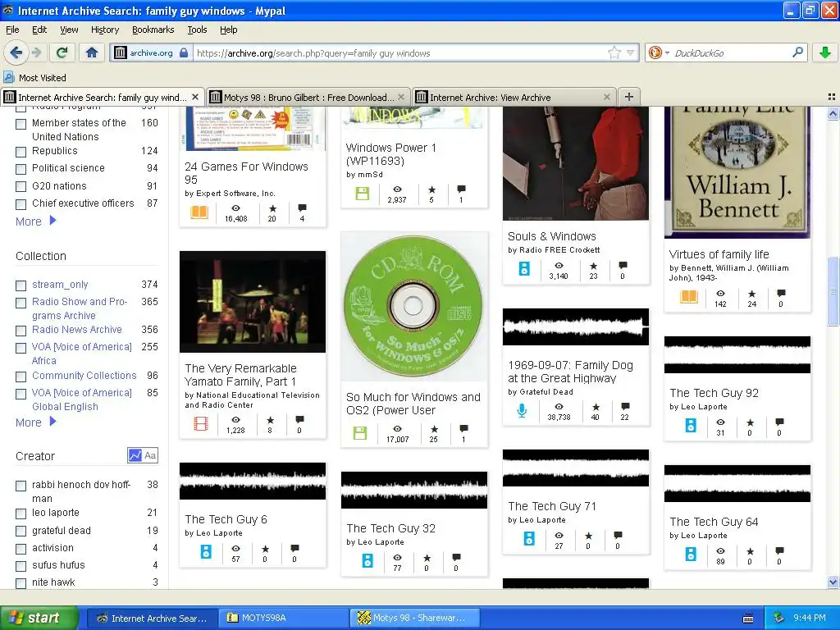Viewport: 840px width, 630px height.
Task: Enable Chief executive officers filter
Action: pyautogui.click(x=21, y=204)
